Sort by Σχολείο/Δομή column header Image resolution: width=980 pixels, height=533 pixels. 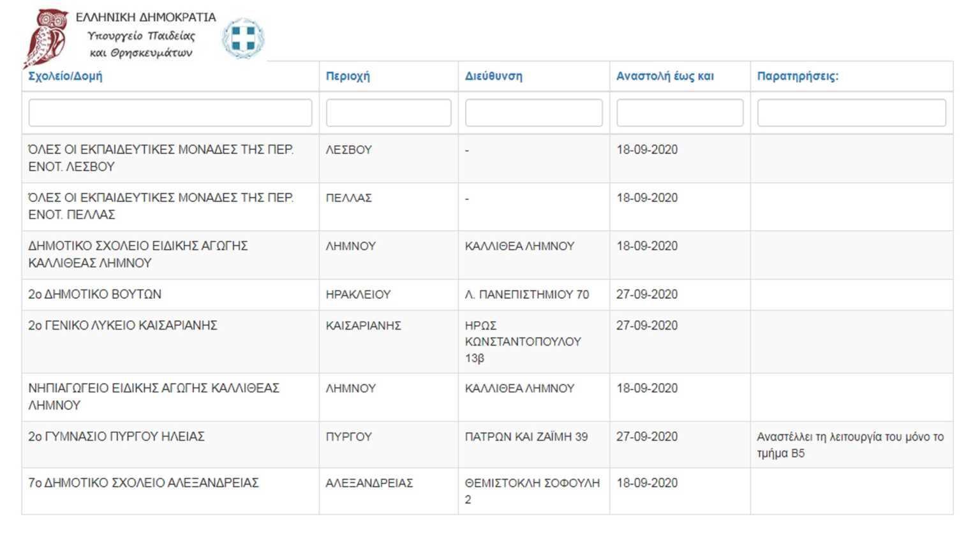[65, 76]
